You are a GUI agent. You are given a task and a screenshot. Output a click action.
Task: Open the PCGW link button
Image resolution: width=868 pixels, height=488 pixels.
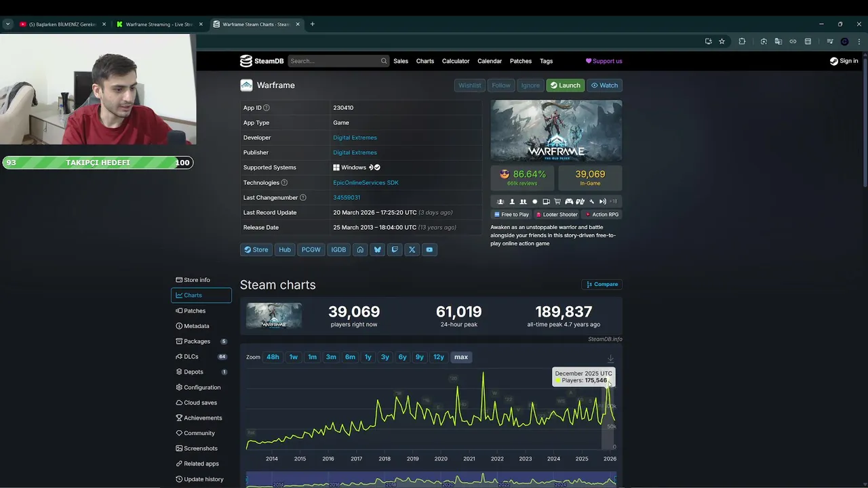[311, 249]
